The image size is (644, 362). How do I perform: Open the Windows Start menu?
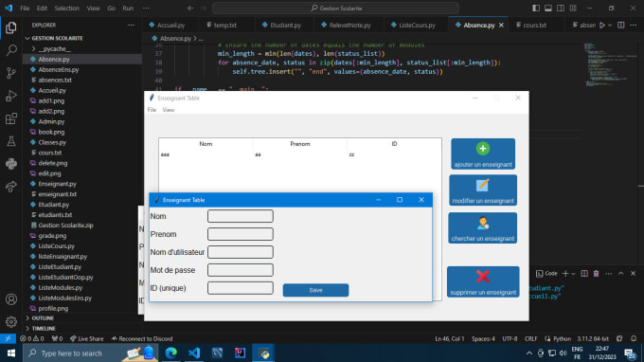point(11,353)
